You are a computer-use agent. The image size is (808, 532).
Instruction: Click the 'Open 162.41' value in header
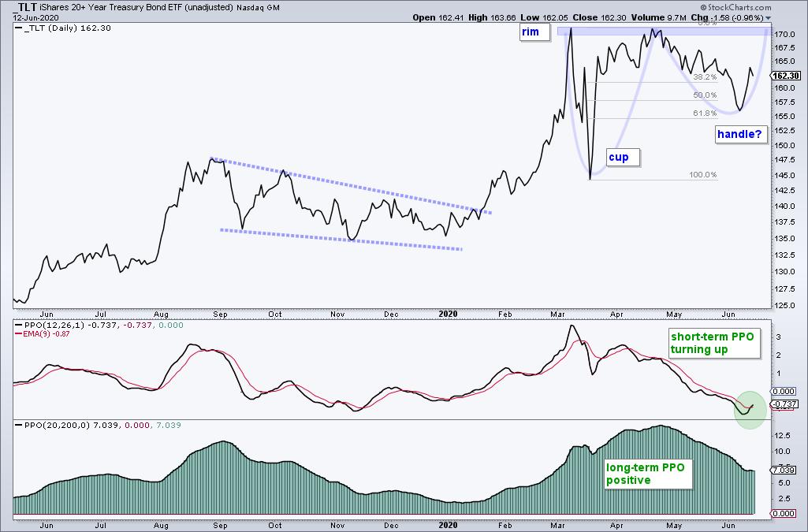click(439, 17)
